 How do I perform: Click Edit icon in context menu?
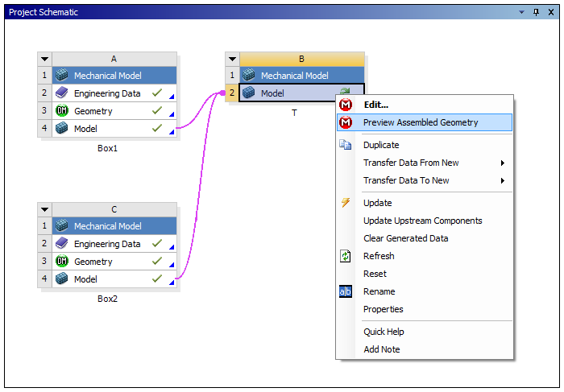(346, 105)
